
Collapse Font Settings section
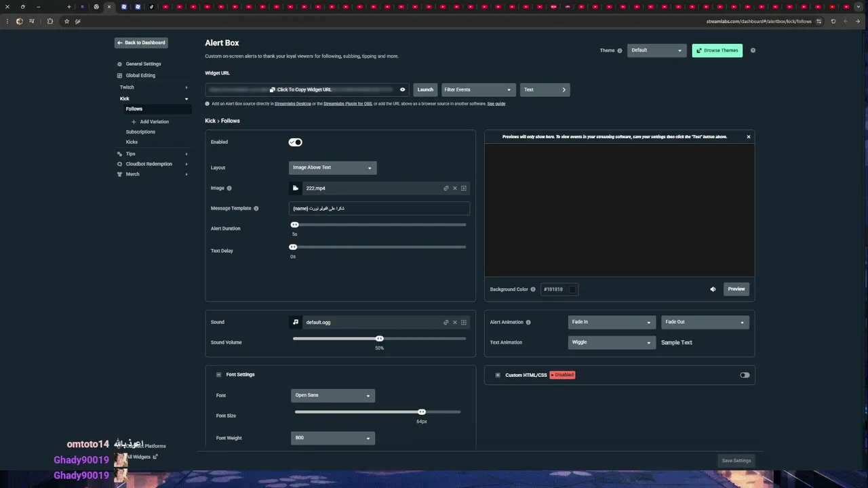(219, 375)
